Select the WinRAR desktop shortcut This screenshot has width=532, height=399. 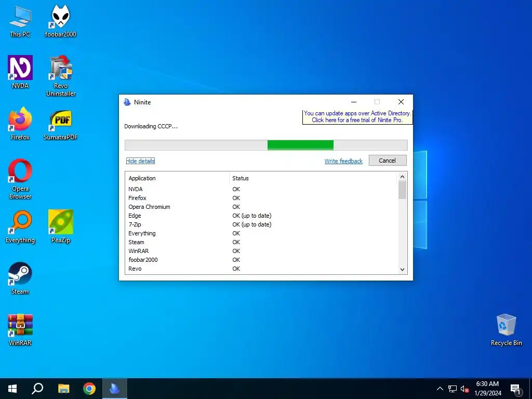(x=20, y=330)
